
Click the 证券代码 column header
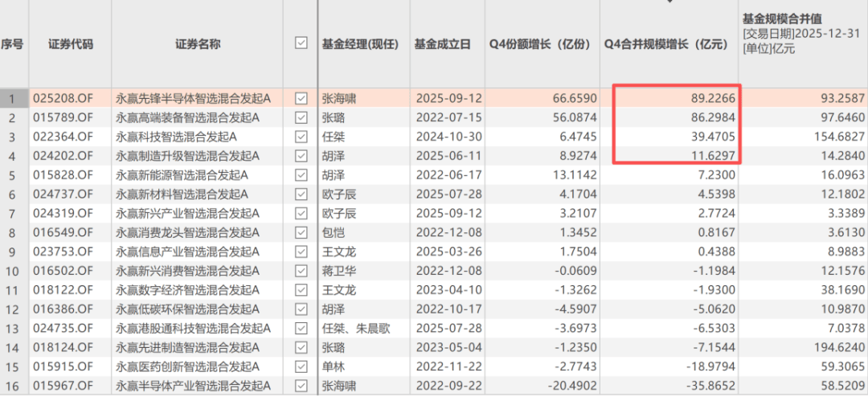click(x=70, y=43)
